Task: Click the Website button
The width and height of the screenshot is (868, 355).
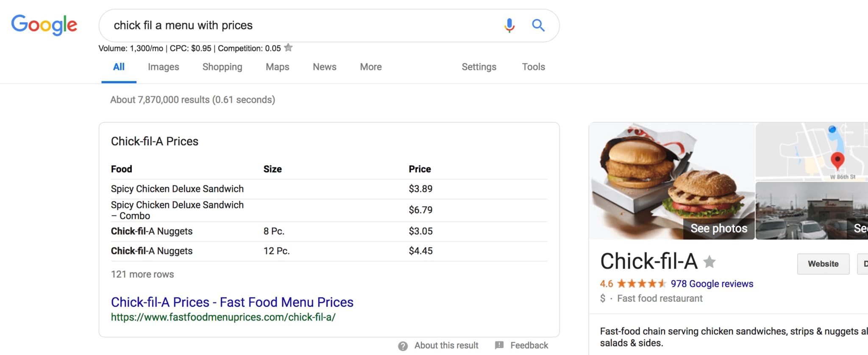Action: click(823, 264)
